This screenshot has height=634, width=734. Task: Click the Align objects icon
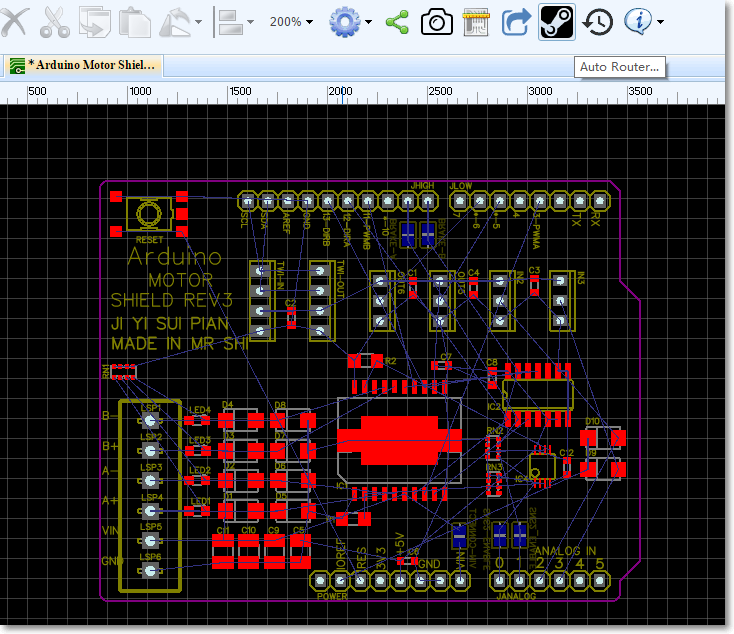230,22
